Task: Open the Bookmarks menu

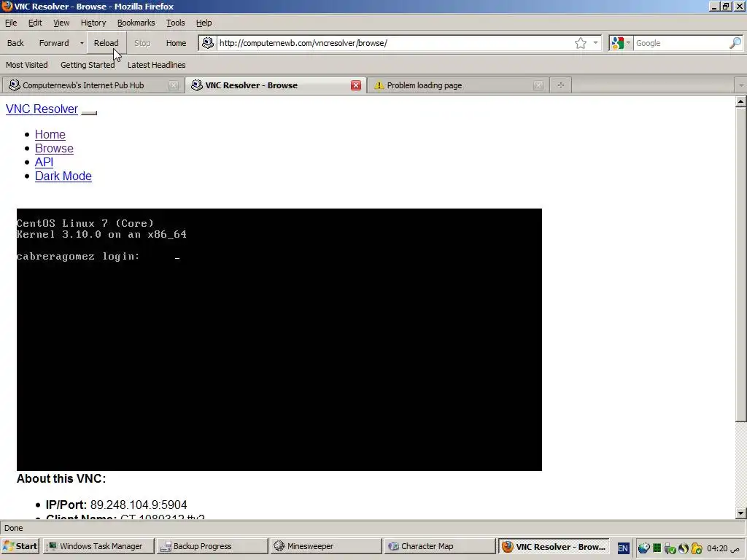Action: [x=136, y=23]
